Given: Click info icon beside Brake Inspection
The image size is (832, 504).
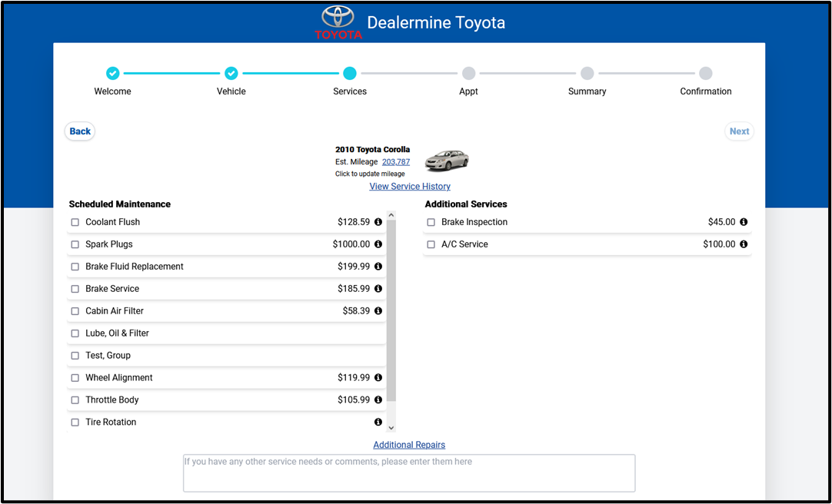Looking at the screenshot, I should [744, 222].
